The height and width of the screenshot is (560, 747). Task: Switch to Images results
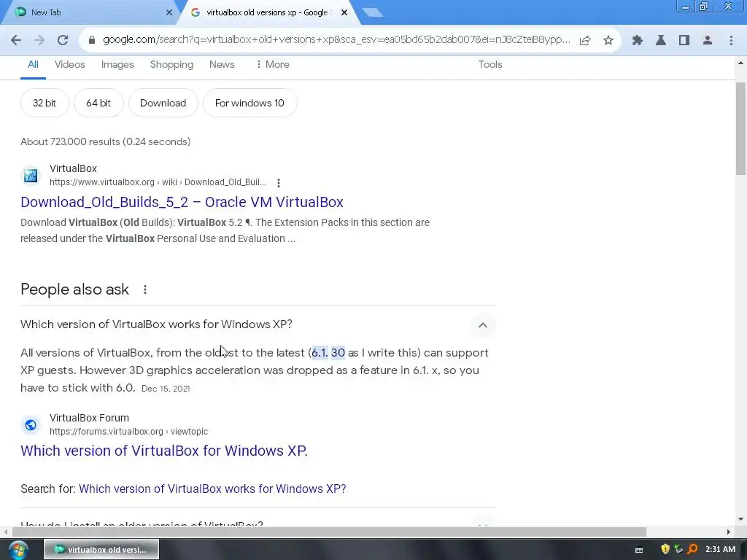(117, 65)
